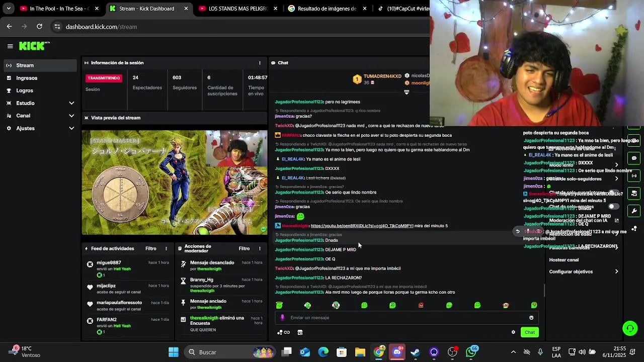Click the microphone icon in the message box
Image resolution: width=644 pixels, height=362 pixels.
coord(282,318)
